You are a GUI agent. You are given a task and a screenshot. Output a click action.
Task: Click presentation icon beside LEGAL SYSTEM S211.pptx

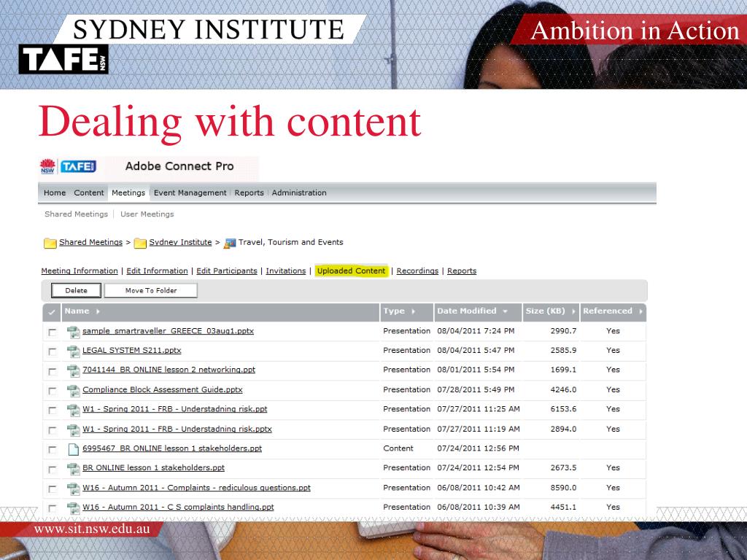pyautogui.click(x=73, y=351)
